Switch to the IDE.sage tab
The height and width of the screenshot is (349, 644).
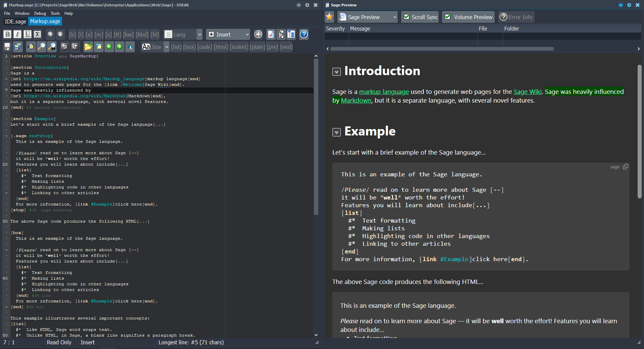pos(15,21)
